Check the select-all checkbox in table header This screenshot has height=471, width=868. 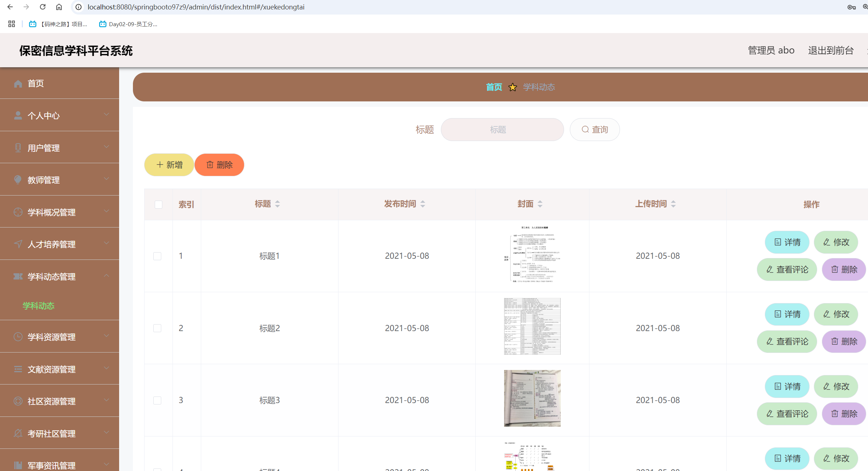click(x=158, y=204)
